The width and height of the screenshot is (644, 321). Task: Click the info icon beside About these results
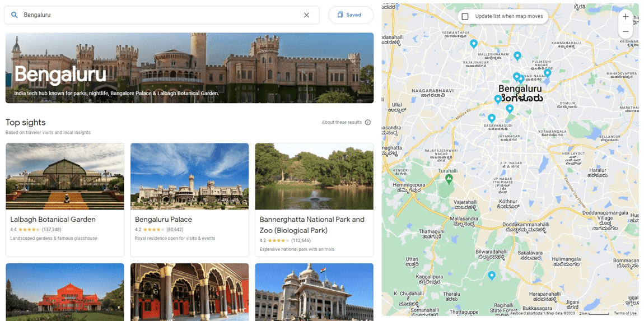click(x=367, y=122)
